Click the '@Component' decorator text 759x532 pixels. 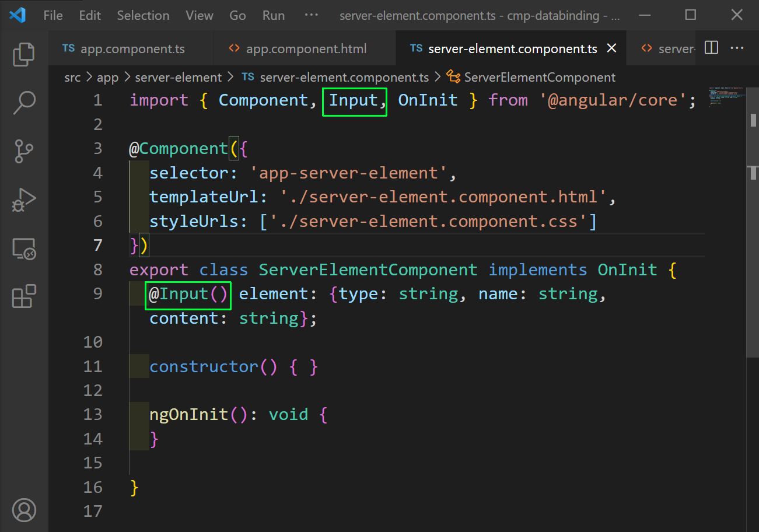click(179, 149)
